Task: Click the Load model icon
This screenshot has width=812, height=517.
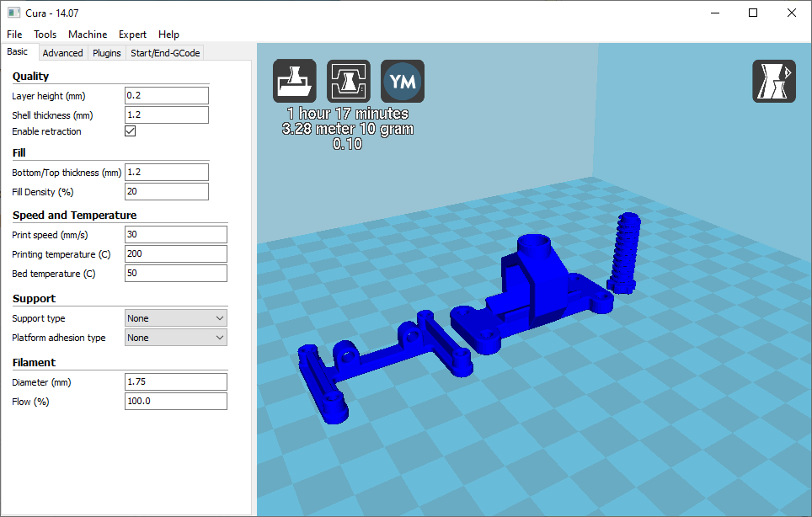Action: (295, 81)
